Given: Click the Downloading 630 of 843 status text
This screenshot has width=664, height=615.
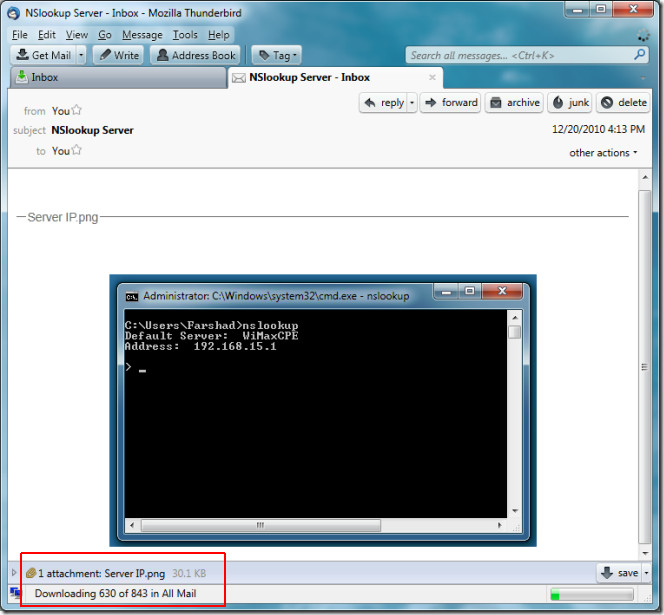Looking at the screenshot, I should pyautogui.click(x=115, y=593).
